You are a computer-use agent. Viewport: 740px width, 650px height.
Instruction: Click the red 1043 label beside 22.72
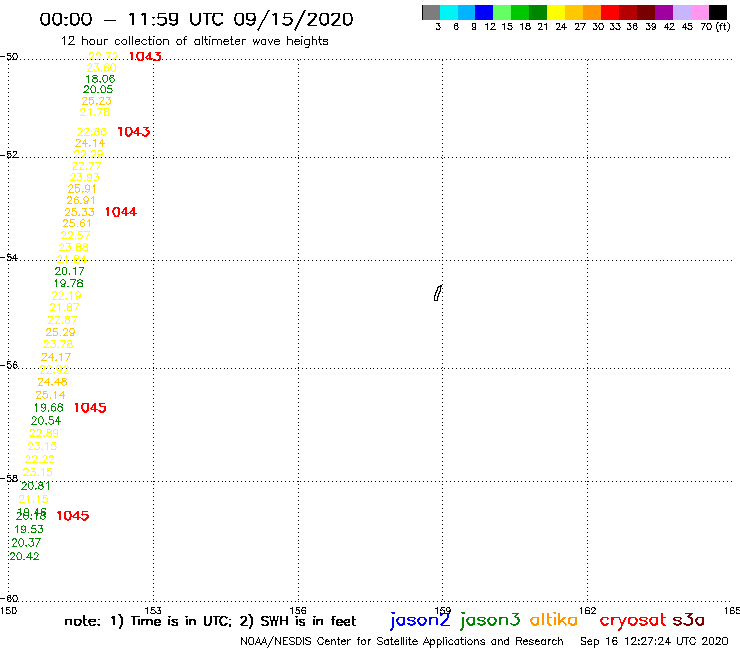tap(145, 56)
